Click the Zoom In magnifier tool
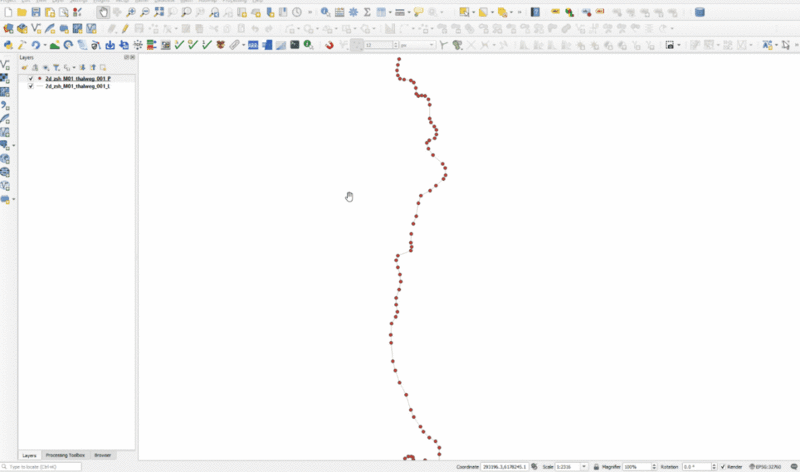 (x=131, y=12)
